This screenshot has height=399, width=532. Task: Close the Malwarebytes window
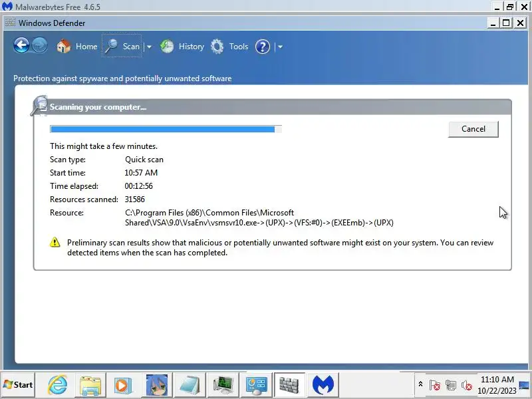click(x=524, y=7)
